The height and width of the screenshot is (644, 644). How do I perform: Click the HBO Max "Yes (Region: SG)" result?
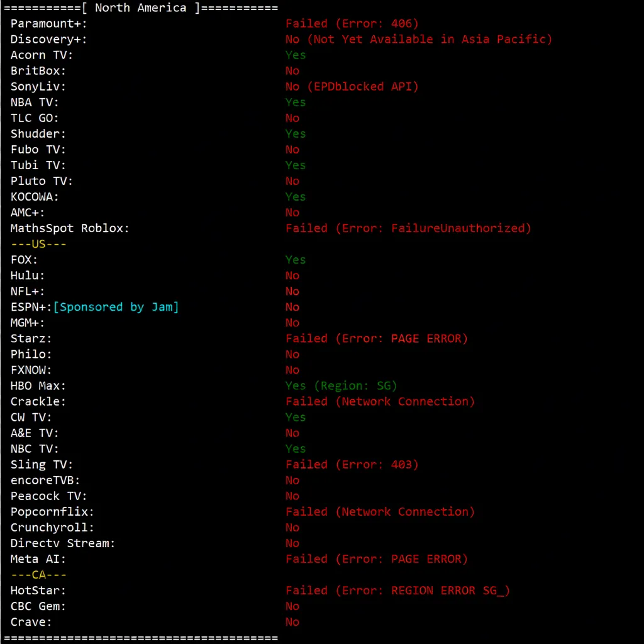(341, 386)
